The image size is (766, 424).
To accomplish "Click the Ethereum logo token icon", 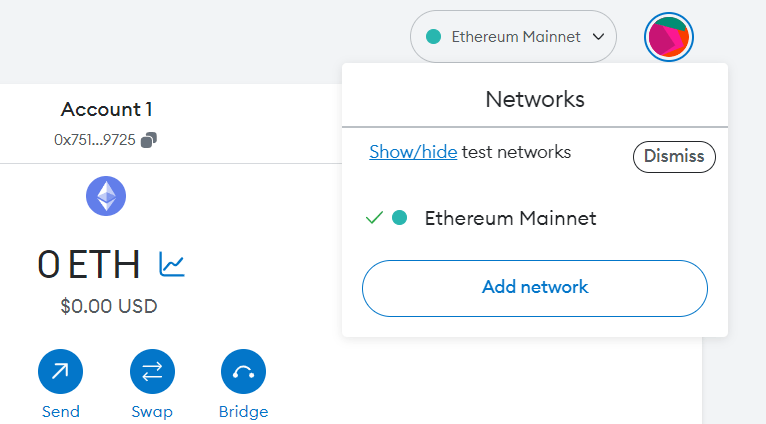I will pyautogui.click(x=106, y=195).
